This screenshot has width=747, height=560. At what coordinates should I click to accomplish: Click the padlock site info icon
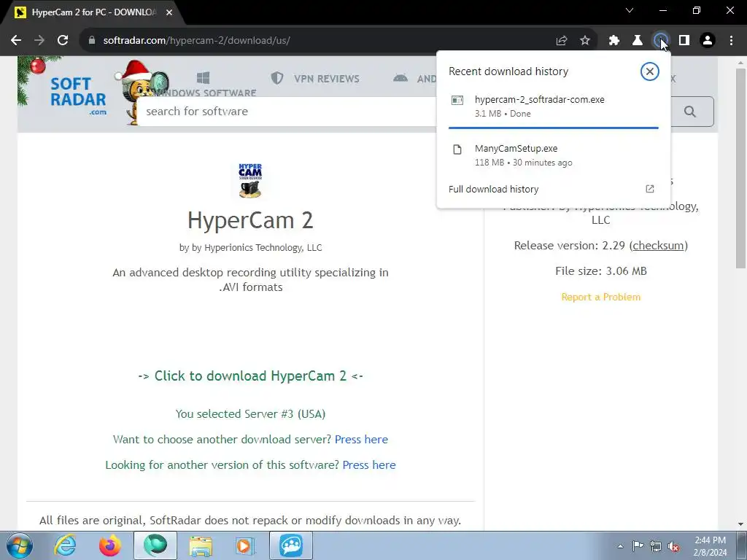[x=92, y=41]
